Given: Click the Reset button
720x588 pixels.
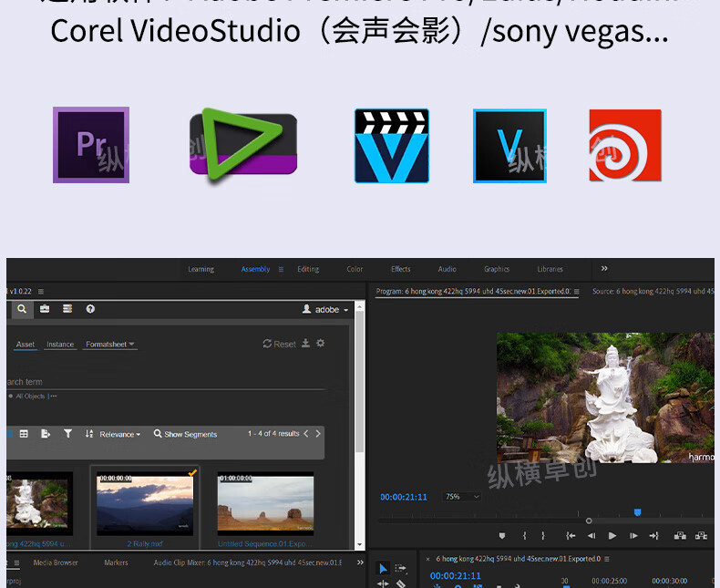Looking at the screenshot, I should (279, 344).
